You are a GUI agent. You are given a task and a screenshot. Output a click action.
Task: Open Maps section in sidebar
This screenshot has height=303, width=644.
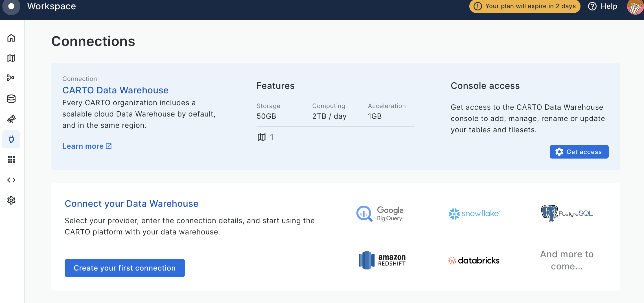[11, 58]
